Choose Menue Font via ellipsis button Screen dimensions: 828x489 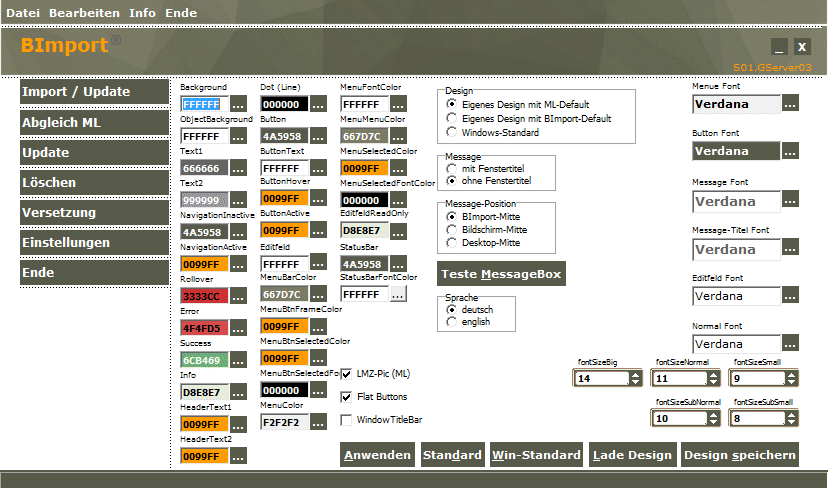tap(790, 104)
